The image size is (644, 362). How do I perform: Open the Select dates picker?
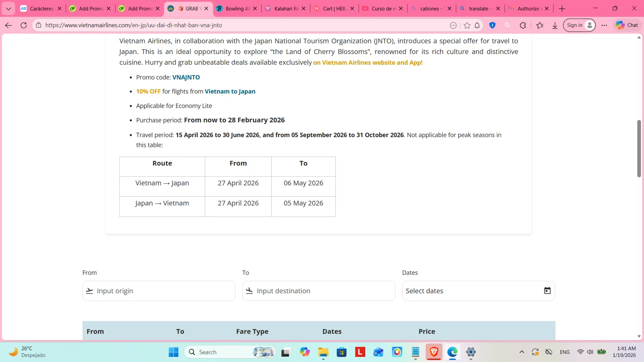pyautogui.click(x=478, y=291)
